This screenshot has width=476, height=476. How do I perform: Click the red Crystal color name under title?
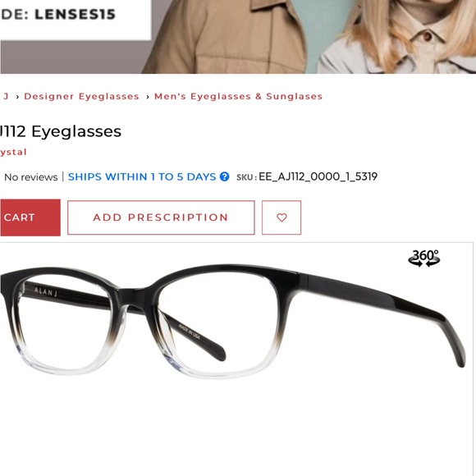coord(13,152)
